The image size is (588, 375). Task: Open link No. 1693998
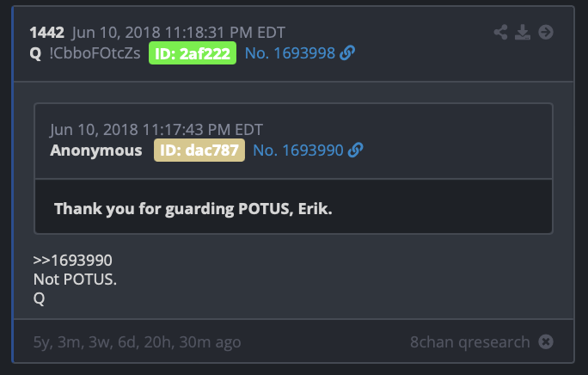coord(290,53)
